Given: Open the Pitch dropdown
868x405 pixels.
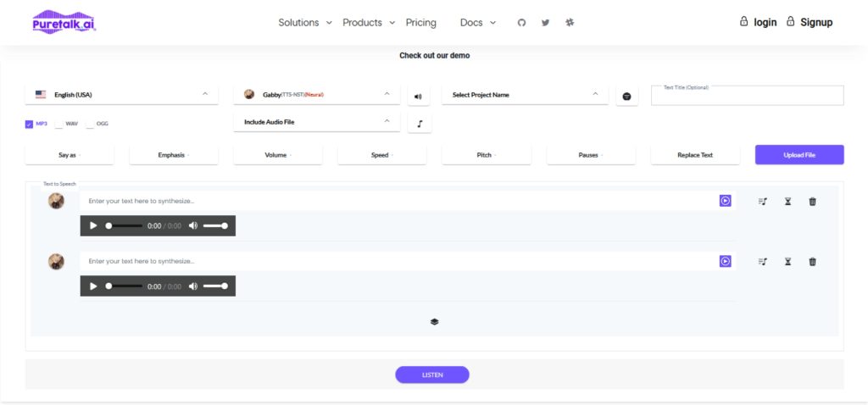Looking at the screenshot, I should (x=487, y=155).
